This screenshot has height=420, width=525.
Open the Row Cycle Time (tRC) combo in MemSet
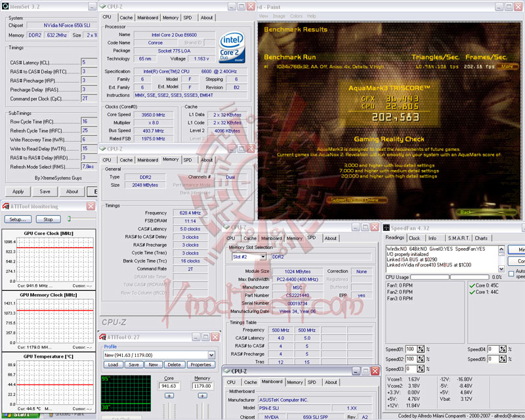pos(89,121)
